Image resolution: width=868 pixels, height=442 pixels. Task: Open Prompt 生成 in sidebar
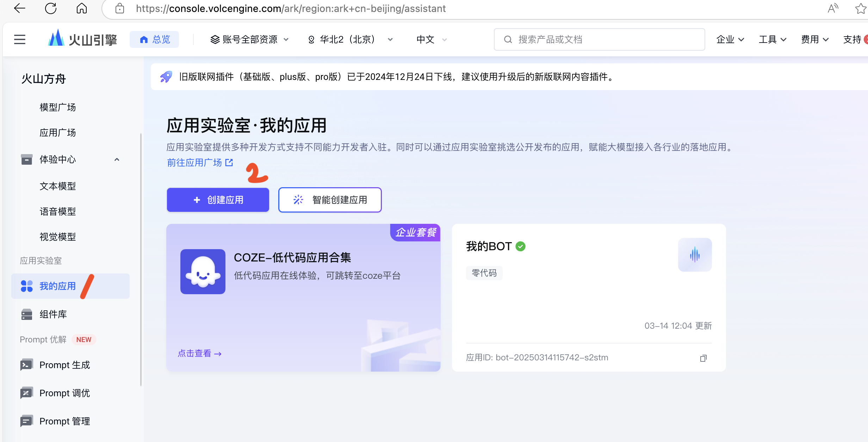pyautogui.click(x=64, y=365)
